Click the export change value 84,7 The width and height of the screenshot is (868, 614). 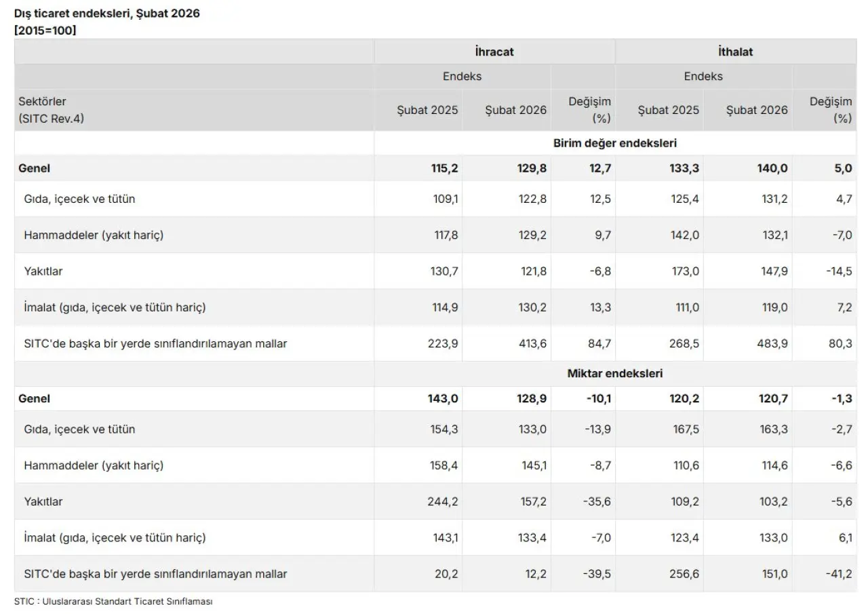599,344
